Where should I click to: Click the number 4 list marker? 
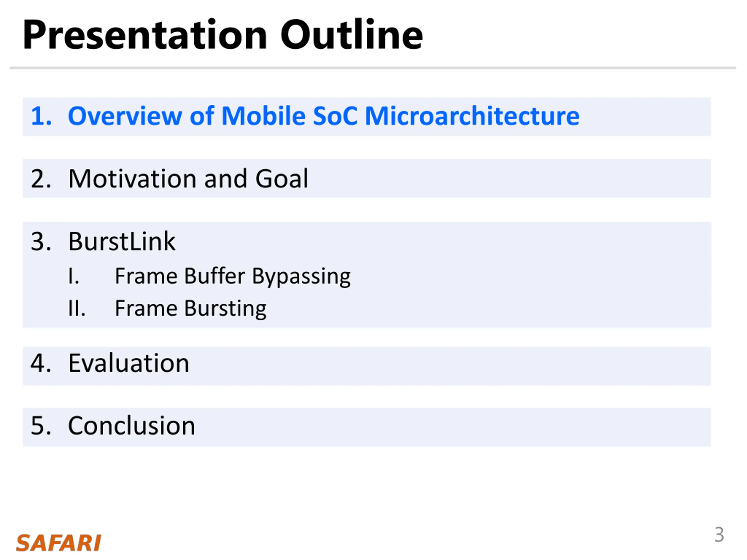[x=41, y=363]
